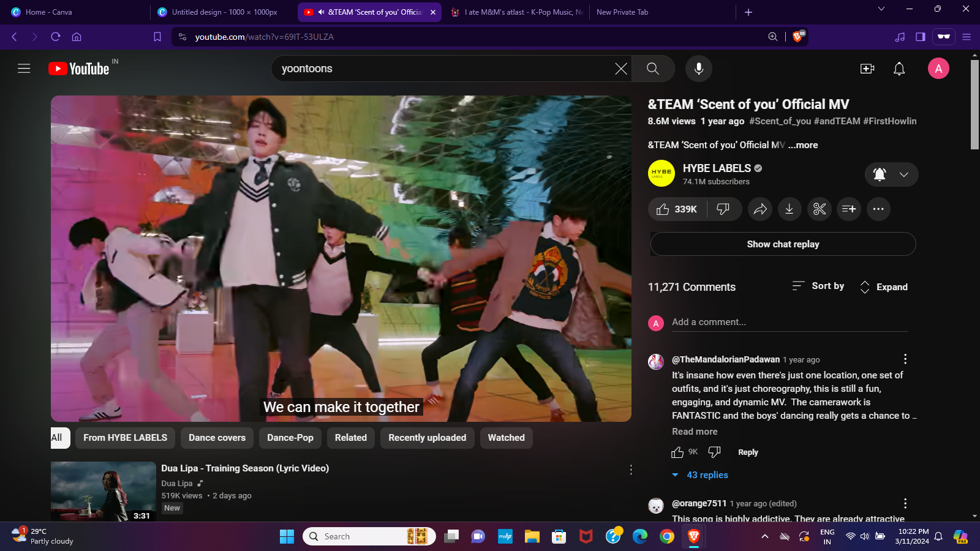Image resolution: width=980 pixels, height=551 pixels.
Task: Switch to the Home - Canva tab
Action: (x=76, y=12)
